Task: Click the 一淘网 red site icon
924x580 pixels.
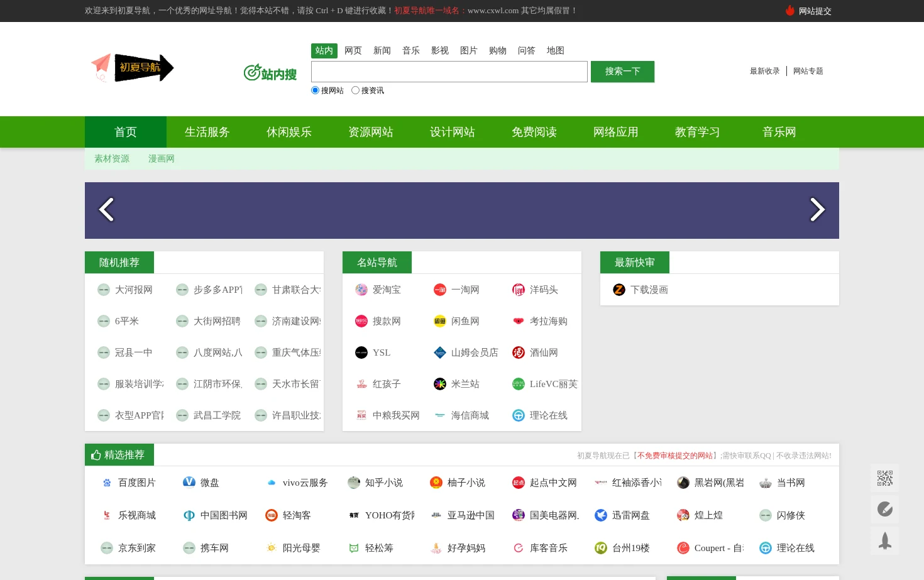Action: tap(440, 290)
